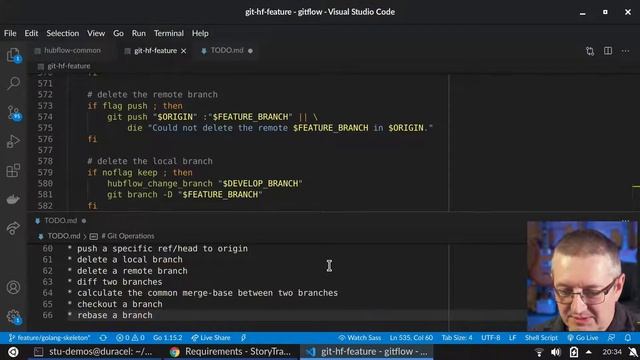Screen dimensions: 640x360
Task: Click the git-hf-feature gitflow taskbar item
Action: (367, 352)
